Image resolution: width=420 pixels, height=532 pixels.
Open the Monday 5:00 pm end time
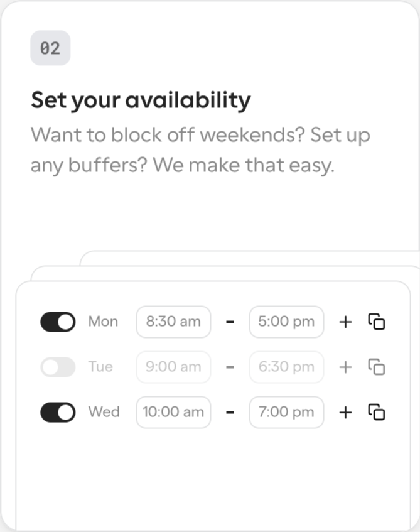286,322
